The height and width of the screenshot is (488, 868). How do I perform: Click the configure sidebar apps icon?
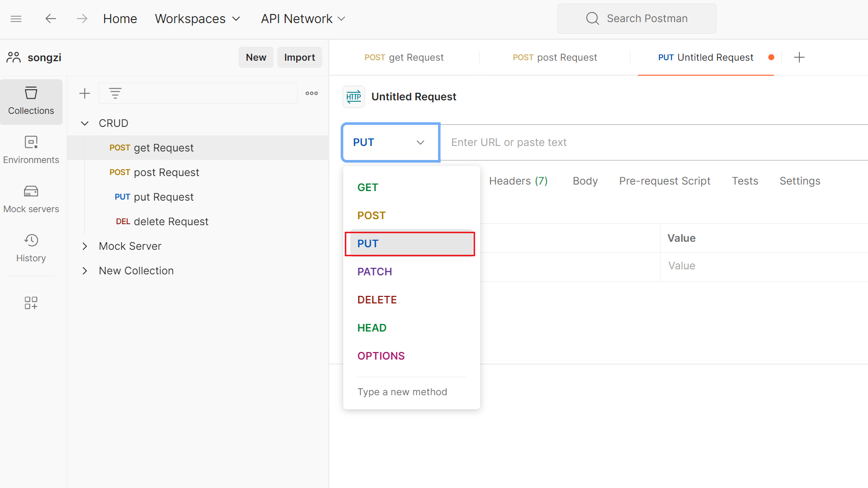pyautogui.click(x=31, y=302)
